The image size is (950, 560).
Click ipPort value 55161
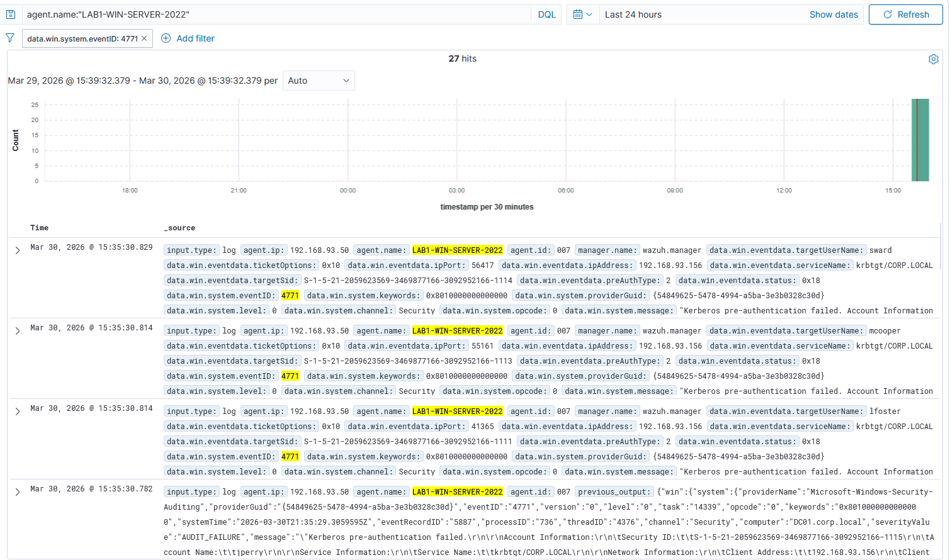[483, 346]
